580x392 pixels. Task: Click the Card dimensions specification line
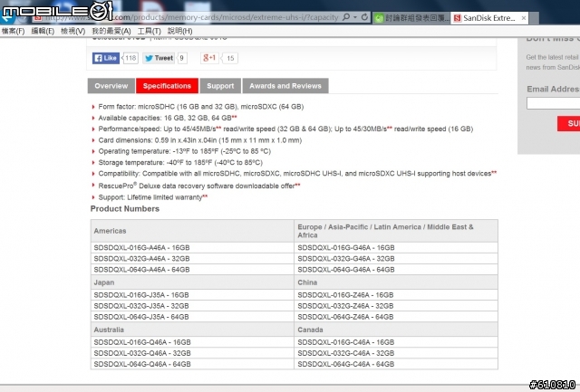[199, 140]
